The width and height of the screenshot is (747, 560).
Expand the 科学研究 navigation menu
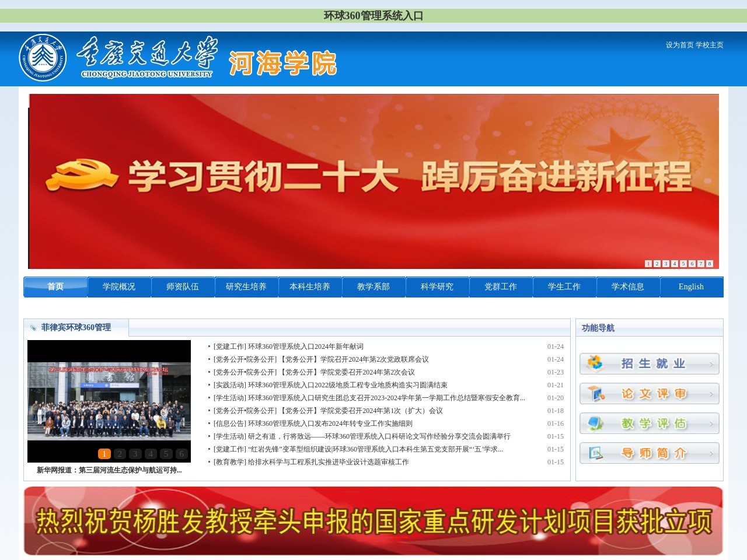pos(437,287)
